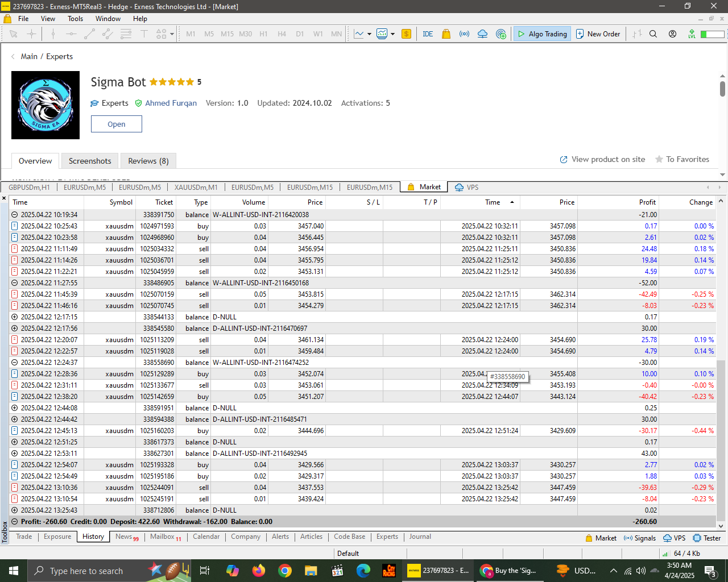Select the H4 timeframe button
This screenshot has width=728, height=582.
click(282, 34)
